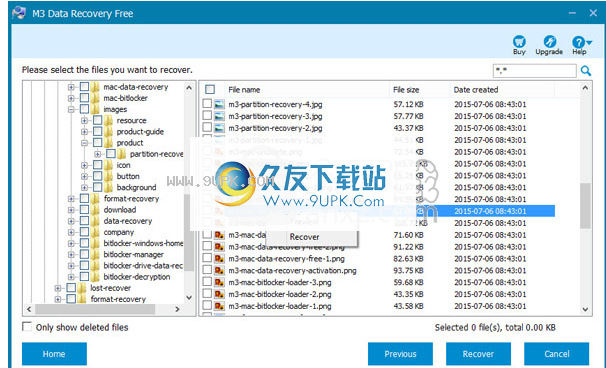The image size is (606, 368).
Task: Click the mac-bitlocker folder icon
Action: (x=95, y=98)
